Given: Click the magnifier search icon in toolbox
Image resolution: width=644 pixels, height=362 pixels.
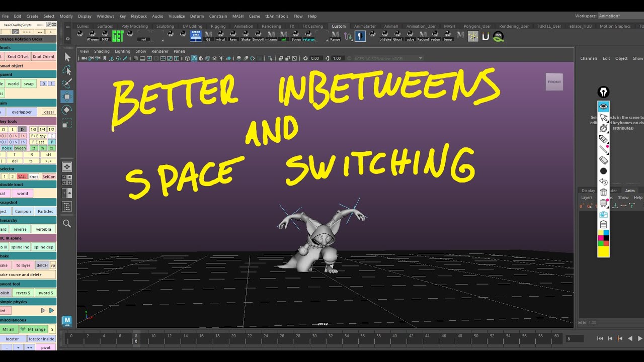Looking at the screenshot, I should click(x=67, y=223).
